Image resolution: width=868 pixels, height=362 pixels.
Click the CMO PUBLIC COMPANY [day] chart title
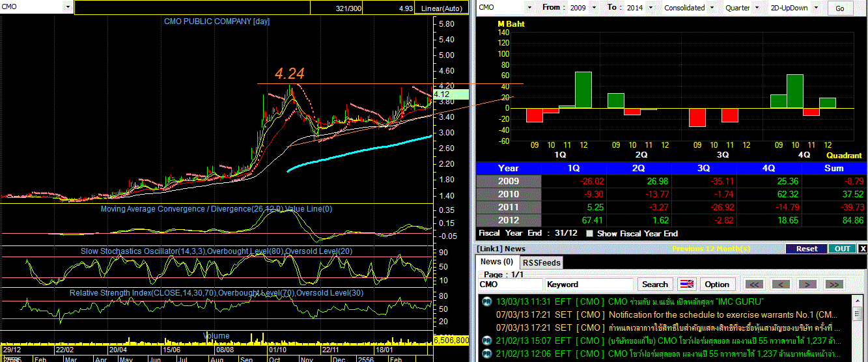point(217,21)
